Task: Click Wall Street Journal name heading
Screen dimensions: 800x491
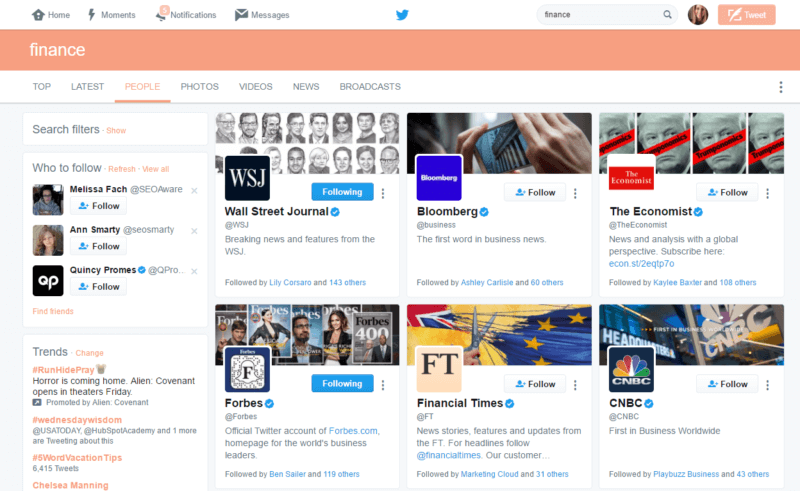Action: point(277,211)
